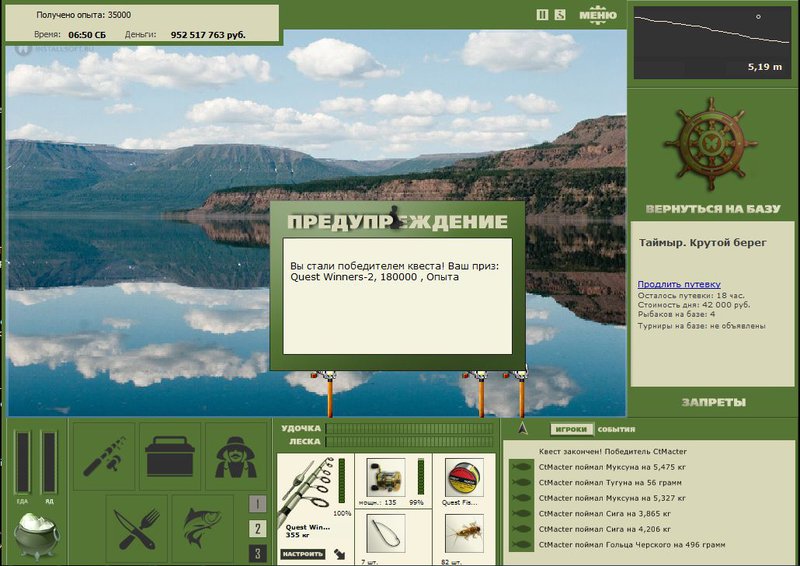Click the compass arrow icon near chat

click(x=522, y=428)
